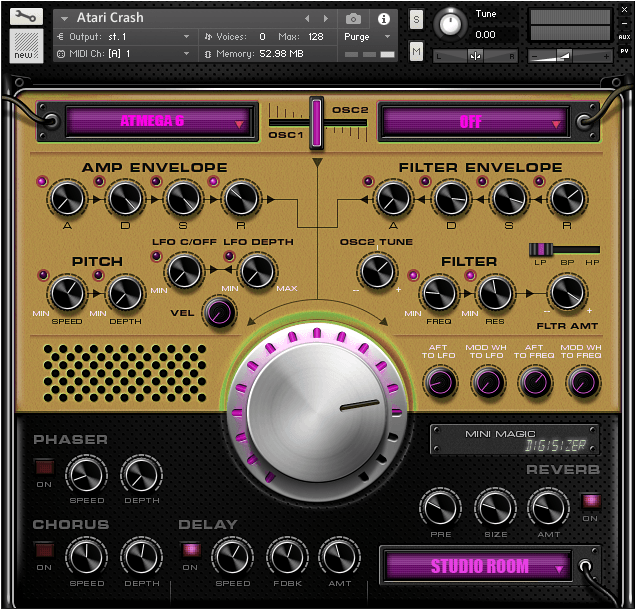Open the OSC2 OFF waveform dropdown
Image resolution: width=635 pixels, height=609 pixels.
pos(476,122)
